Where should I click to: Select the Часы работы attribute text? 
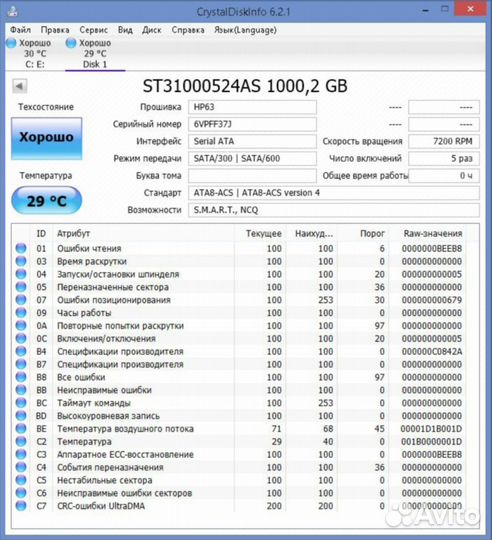pyautogui.click(x=84, y=313)
